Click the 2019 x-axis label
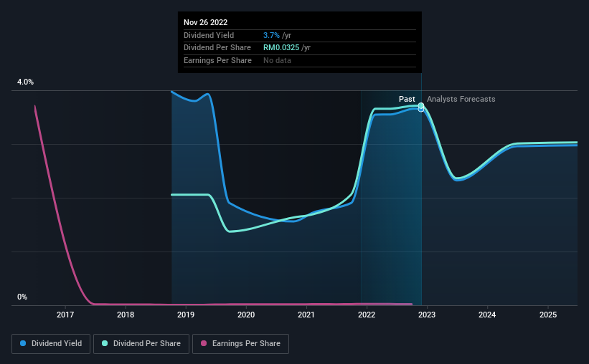Screen dimensions: 589x364 pos(186,315)
